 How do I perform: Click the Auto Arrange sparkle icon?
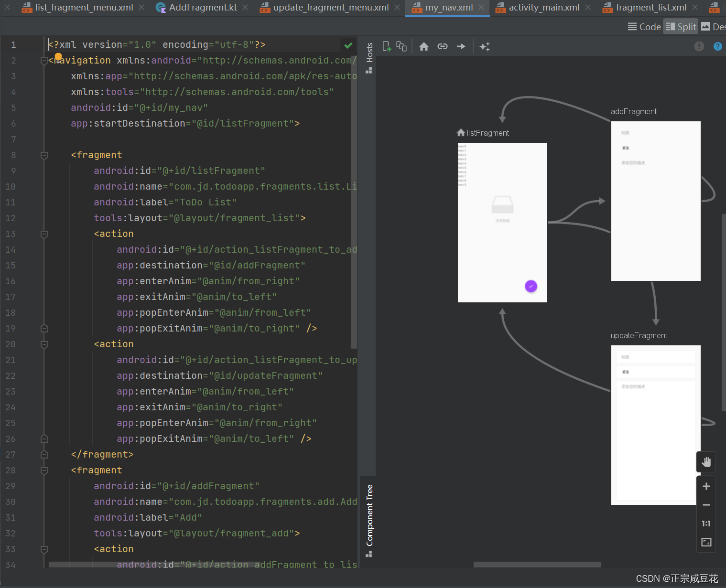(x=485, y=46)
